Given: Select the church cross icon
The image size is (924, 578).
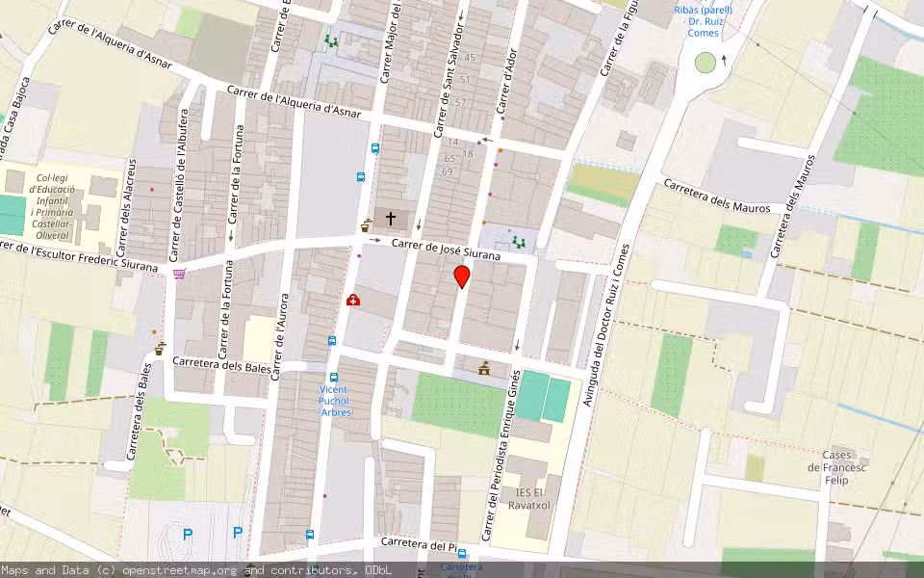Looking at the screenshot, I should (x=390, y=219).
